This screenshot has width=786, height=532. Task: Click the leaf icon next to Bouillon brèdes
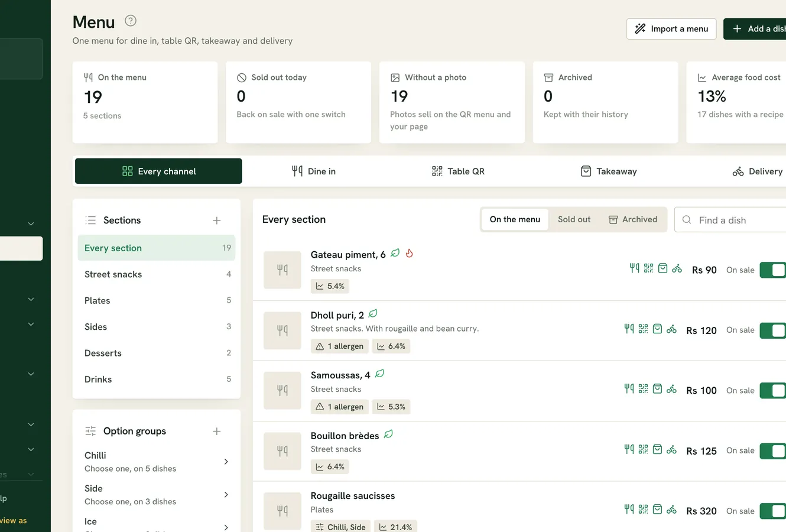(388, 434)
